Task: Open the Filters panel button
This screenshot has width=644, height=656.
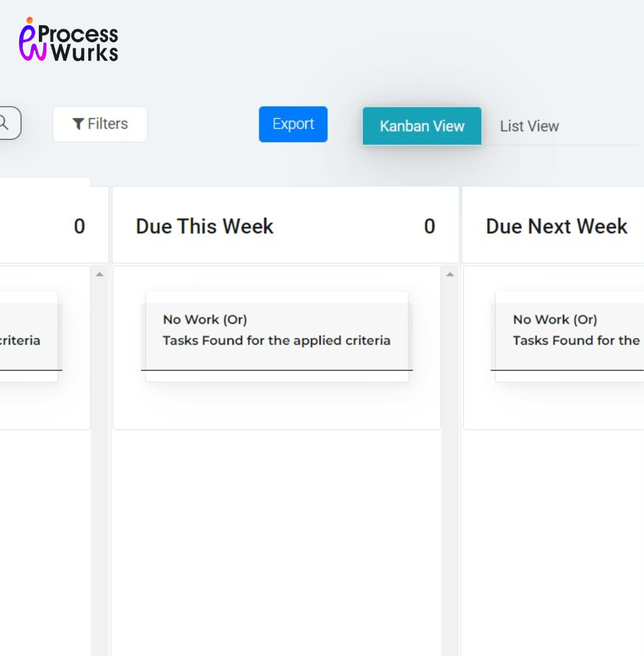Action: pos(100,124)
